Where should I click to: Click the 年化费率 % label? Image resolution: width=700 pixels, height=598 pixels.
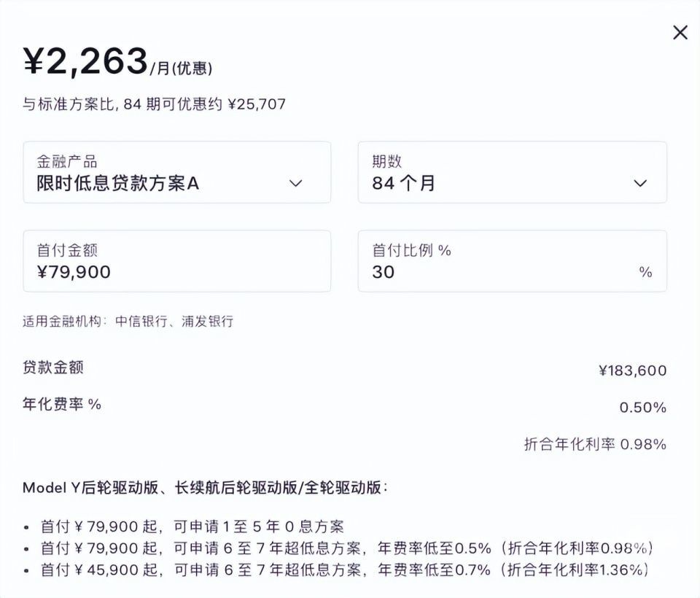click(x=62, y=403)
